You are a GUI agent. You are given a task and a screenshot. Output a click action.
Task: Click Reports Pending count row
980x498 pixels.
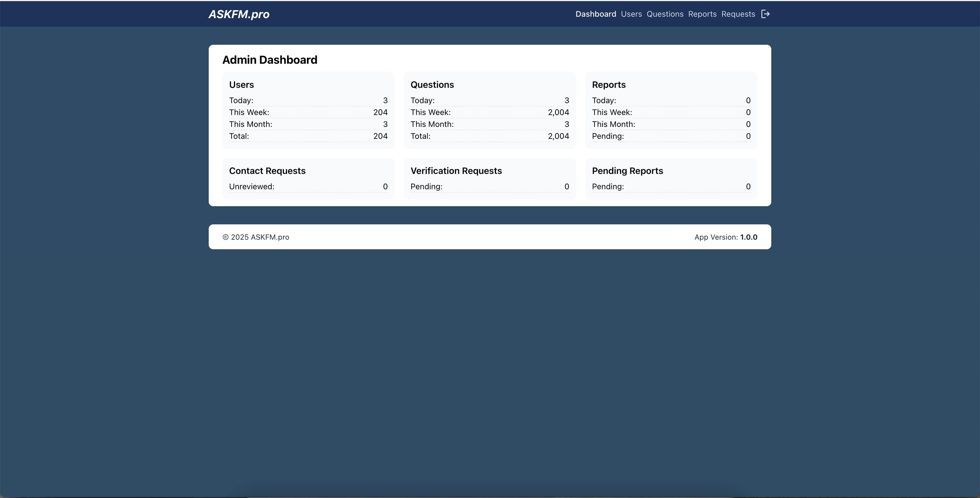coord(671,136)
